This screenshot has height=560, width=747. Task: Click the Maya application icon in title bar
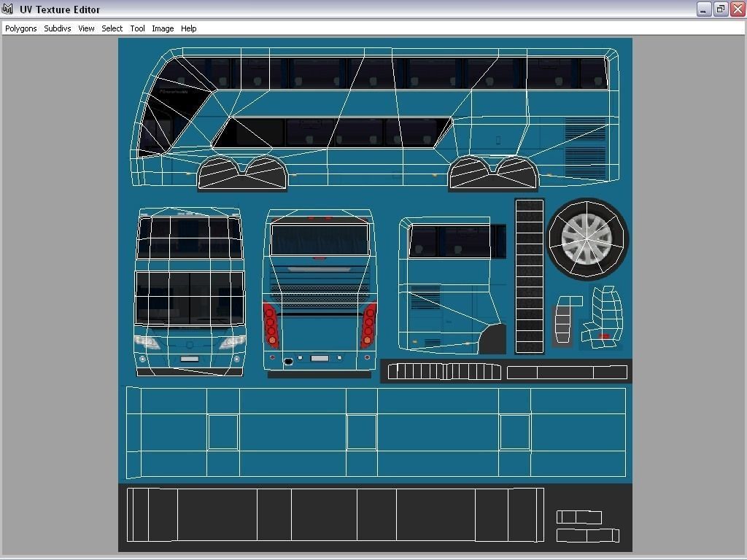pyautogui.click(x=7, y=9)
